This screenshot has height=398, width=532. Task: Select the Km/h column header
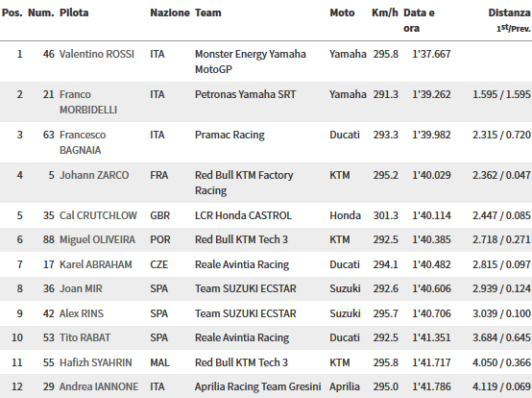(x=385, y=12)
